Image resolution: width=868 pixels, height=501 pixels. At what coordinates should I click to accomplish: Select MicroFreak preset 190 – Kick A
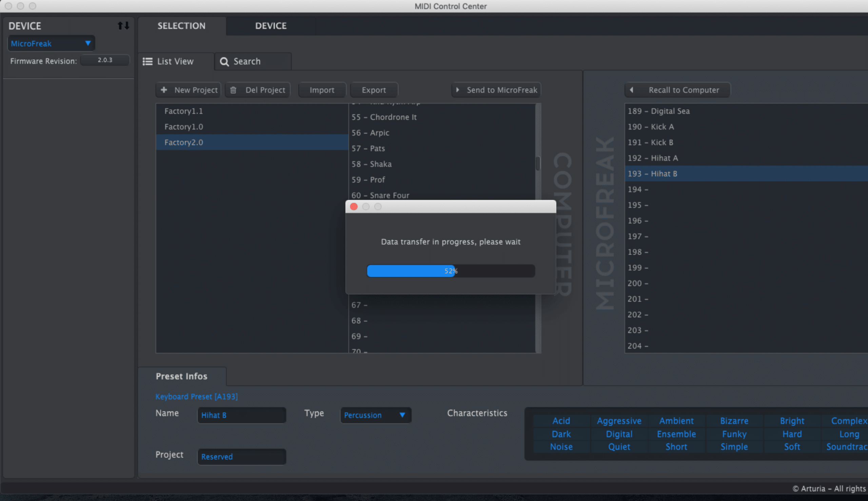747,127
